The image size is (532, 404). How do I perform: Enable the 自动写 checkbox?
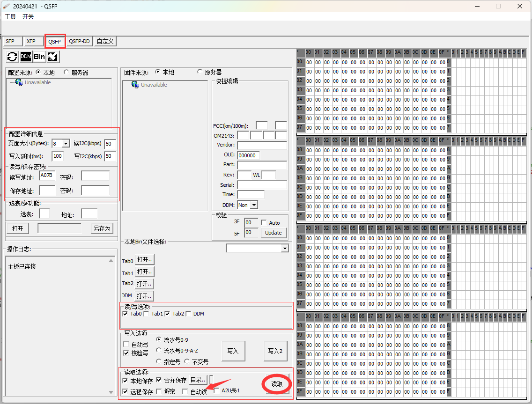tap(126, 344)
